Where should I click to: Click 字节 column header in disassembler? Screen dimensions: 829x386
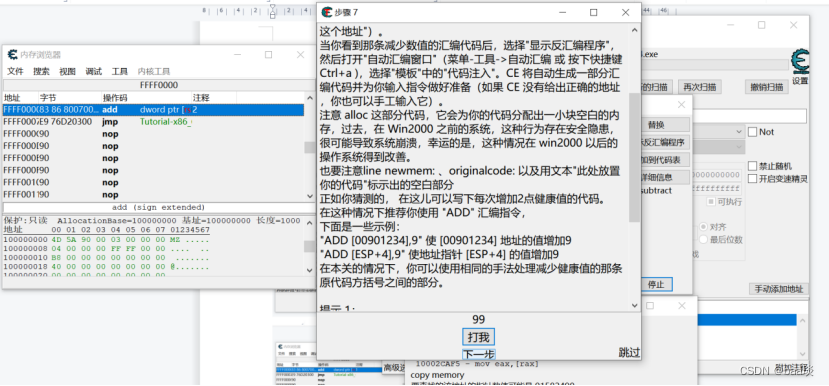point(69,98)
